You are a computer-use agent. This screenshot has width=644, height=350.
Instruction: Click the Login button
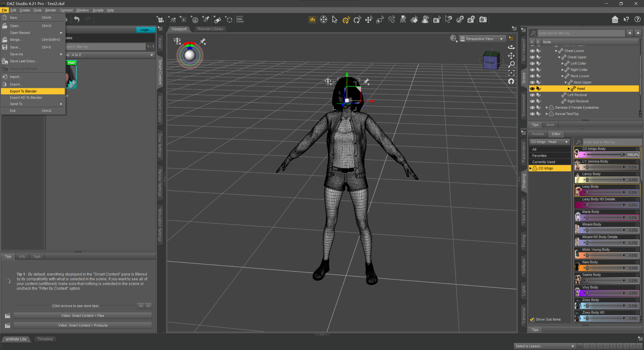point(145,30)
